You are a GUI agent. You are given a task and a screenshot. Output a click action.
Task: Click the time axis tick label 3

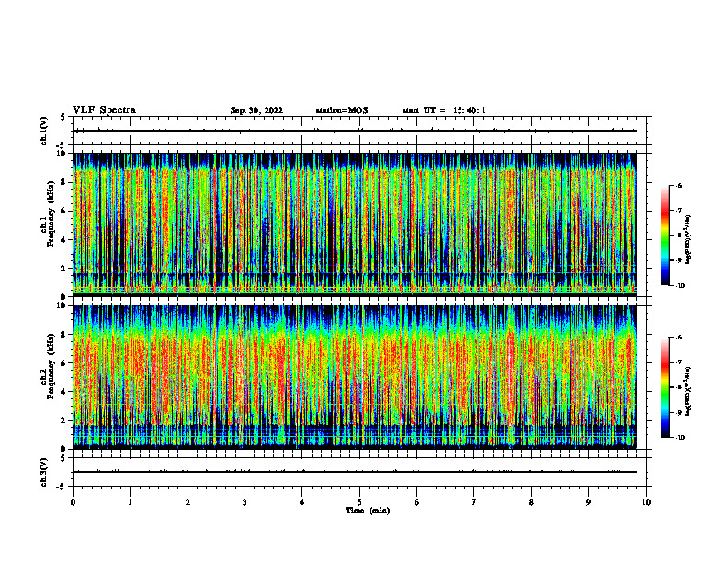click(x=245, y=502)
